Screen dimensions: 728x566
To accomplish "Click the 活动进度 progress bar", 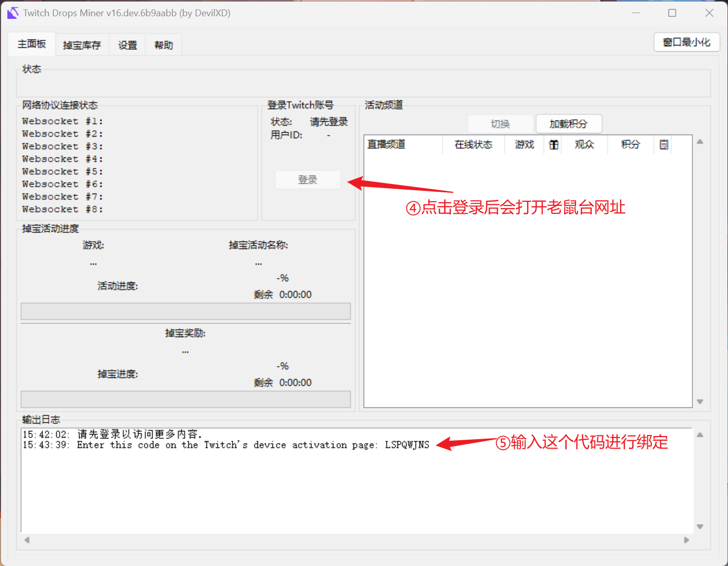I will click(x=186, y=311).
